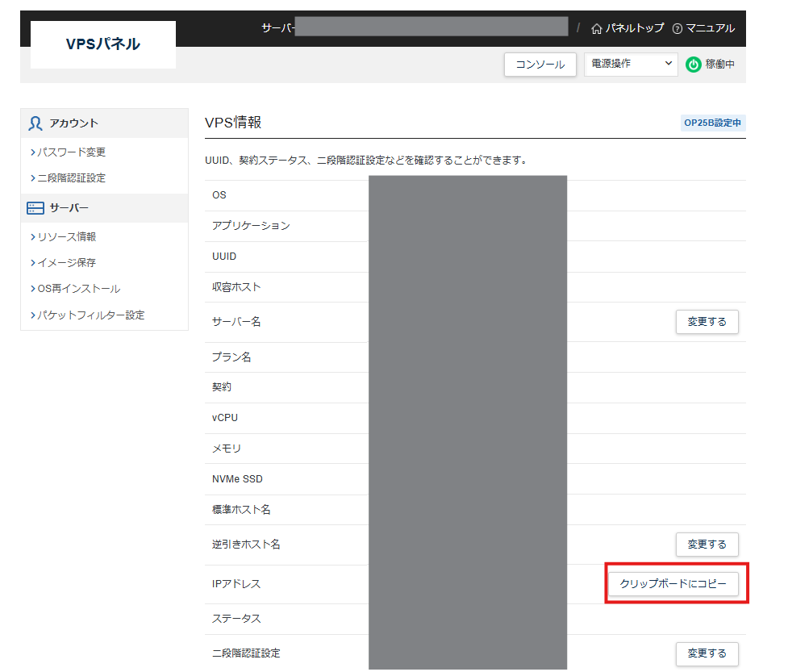Click the green power status icon

(693, 65)
